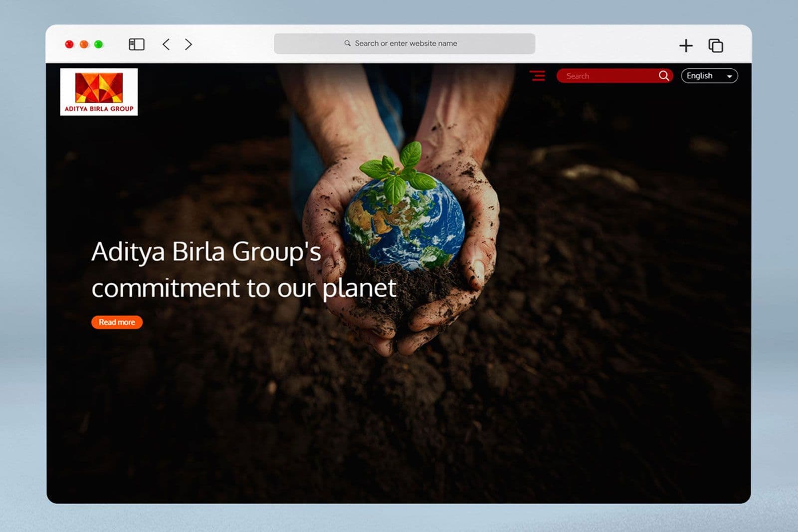Click the Aditya Birla Group logo

(99, 92)
